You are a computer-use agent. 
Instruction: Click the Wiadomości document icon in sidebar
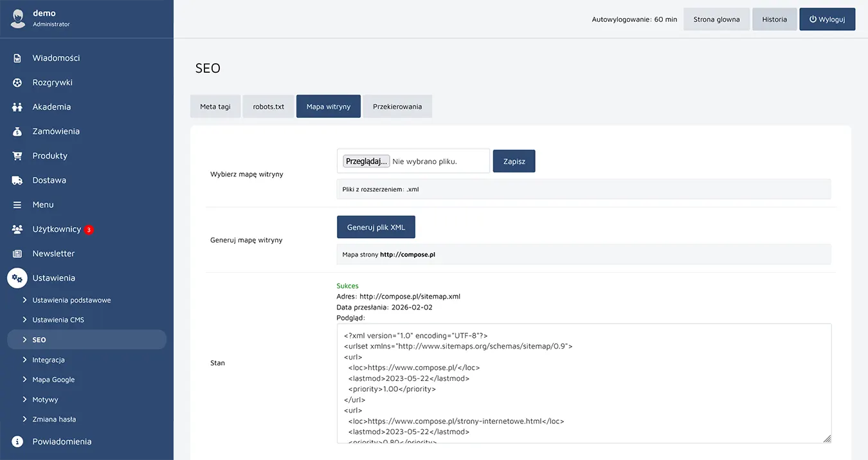tap(17, 58)
